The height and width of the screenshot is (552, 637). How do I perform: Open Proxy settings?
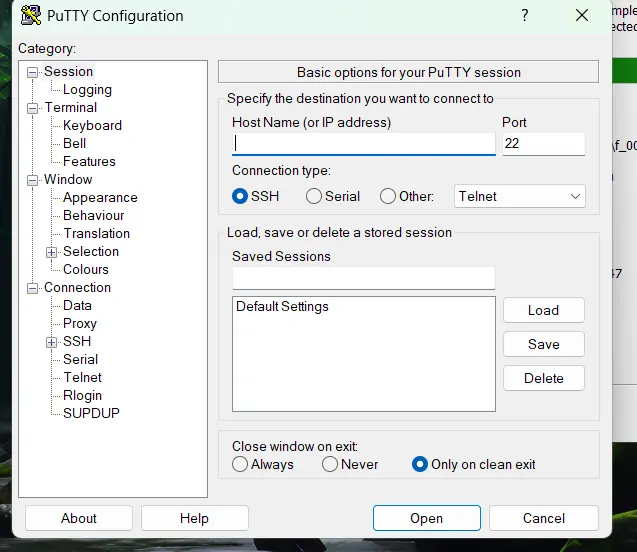pos(80,323)
